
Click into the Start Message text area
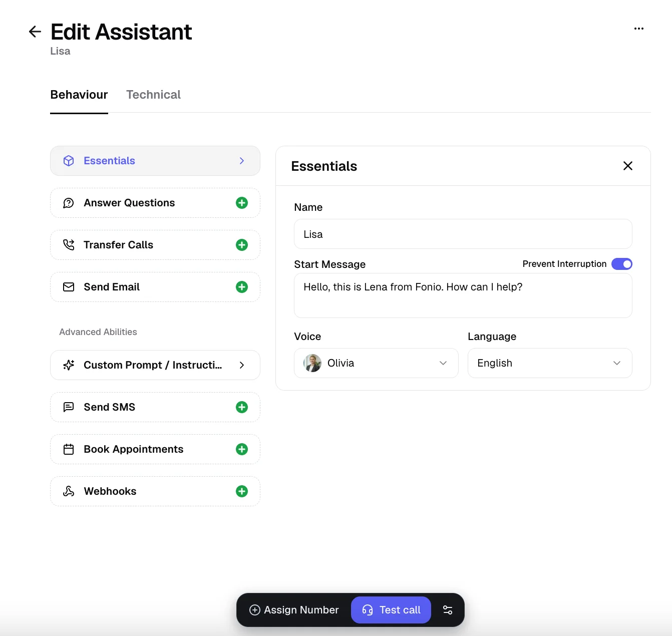pos(463,295)
